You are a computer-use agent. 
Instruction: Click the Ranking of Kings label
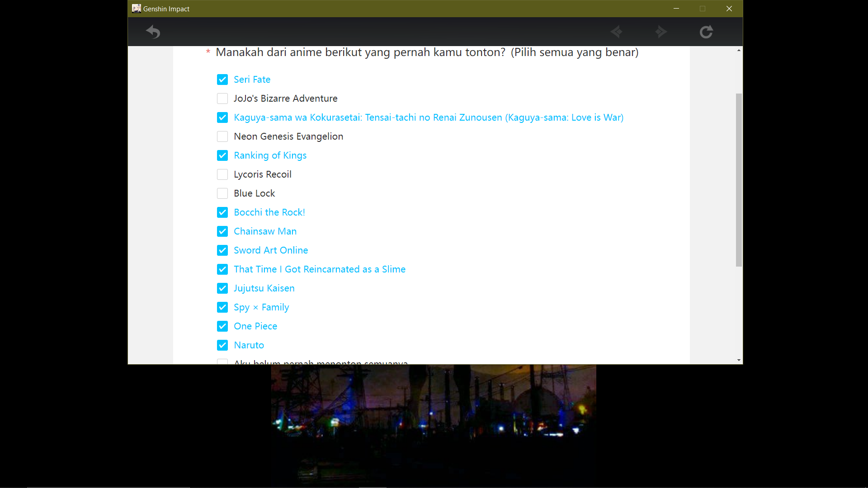pyautogui.click(x=270, y=155)
